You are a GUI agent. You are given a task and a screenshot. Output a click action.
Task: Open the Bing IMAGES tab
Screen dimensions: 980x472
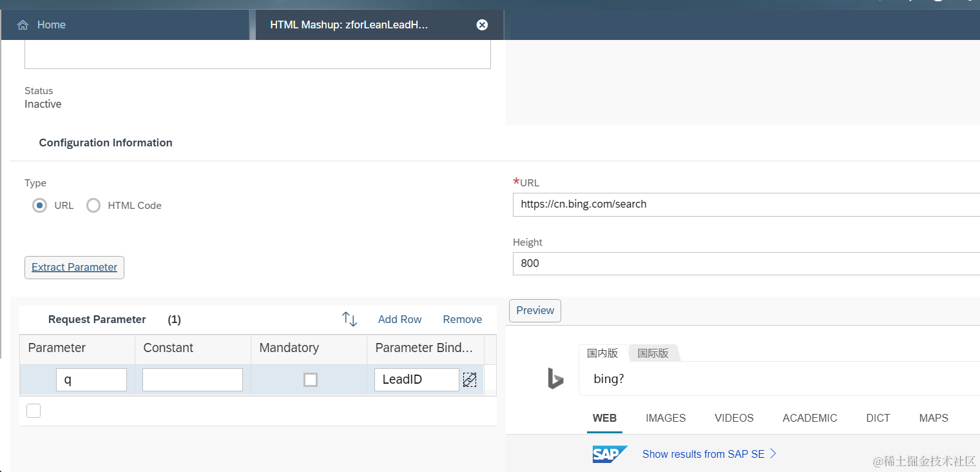click(x=666, y=418)
